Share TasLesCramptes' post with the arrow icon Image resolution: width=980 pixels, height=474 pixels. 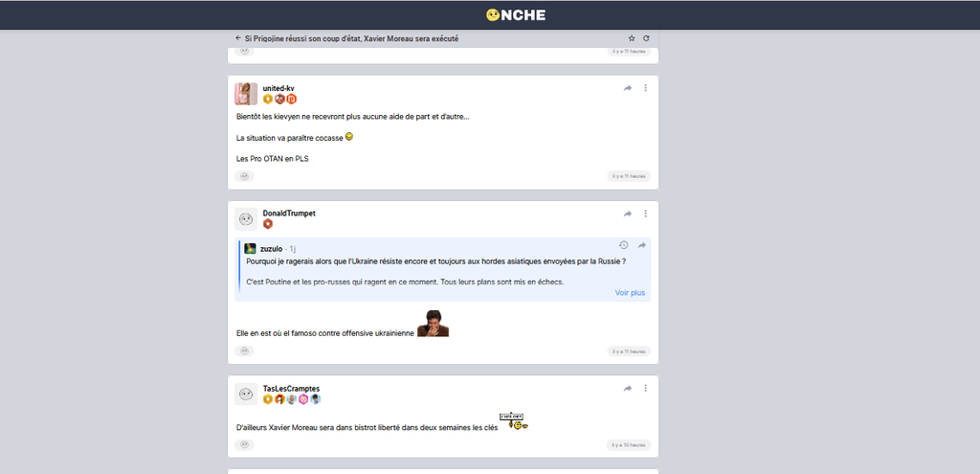click(628, 389)
